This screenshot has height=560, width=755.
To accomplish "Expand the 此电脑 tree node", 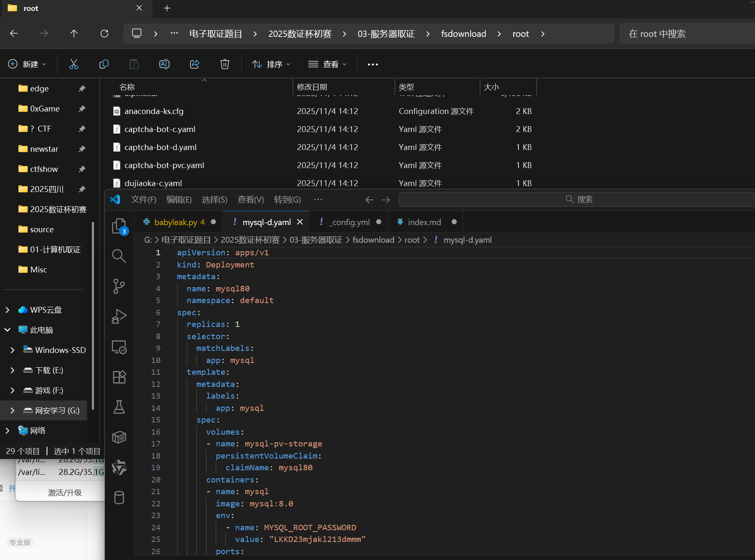I will tap(8, 330).
